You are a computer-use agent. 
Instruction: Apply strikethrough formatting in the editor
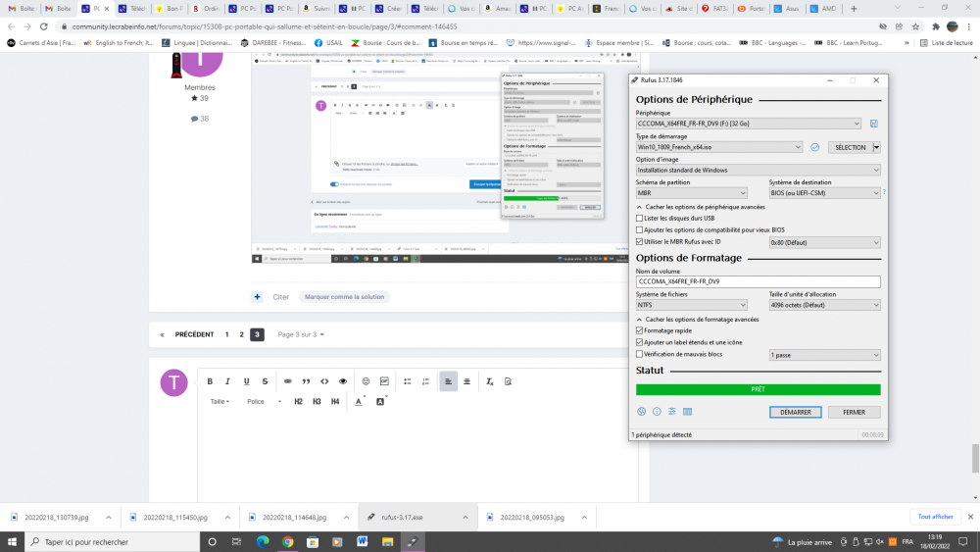tap(265, 381)
